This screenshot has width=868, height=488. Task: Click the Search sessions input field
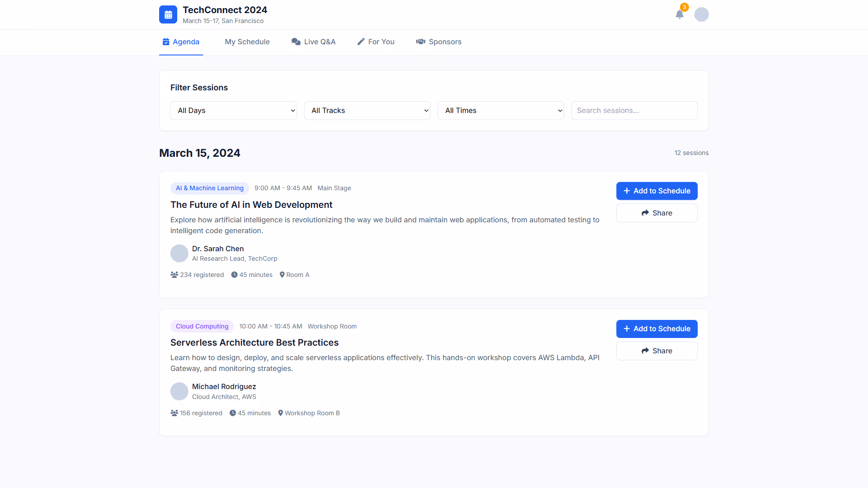click(634, 110)
